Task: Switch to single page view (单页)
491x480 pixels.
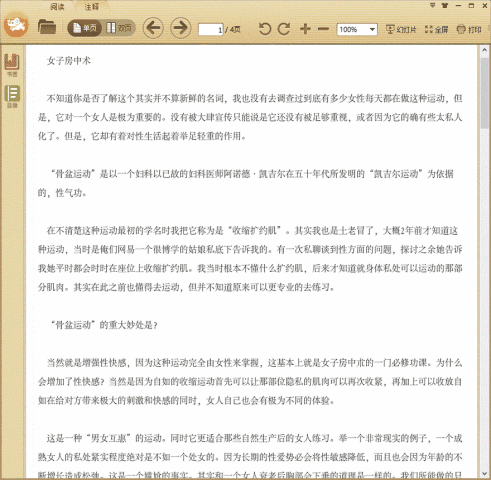Action: click(x=84, y=28)
